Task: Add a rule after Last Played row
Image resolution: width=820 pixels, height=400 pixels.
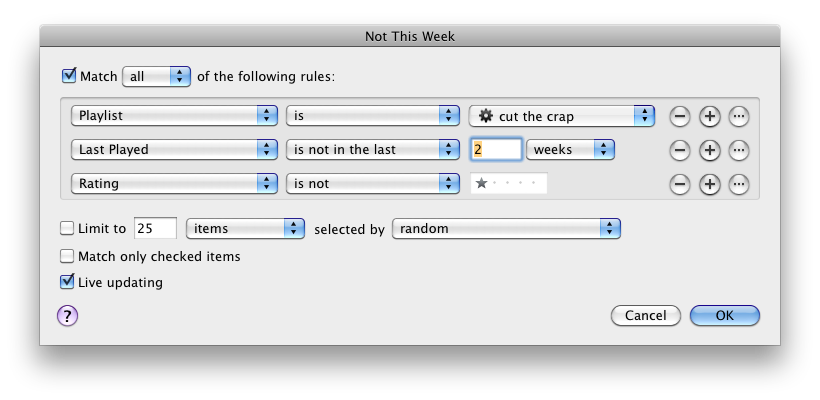Action: (709, 151)
